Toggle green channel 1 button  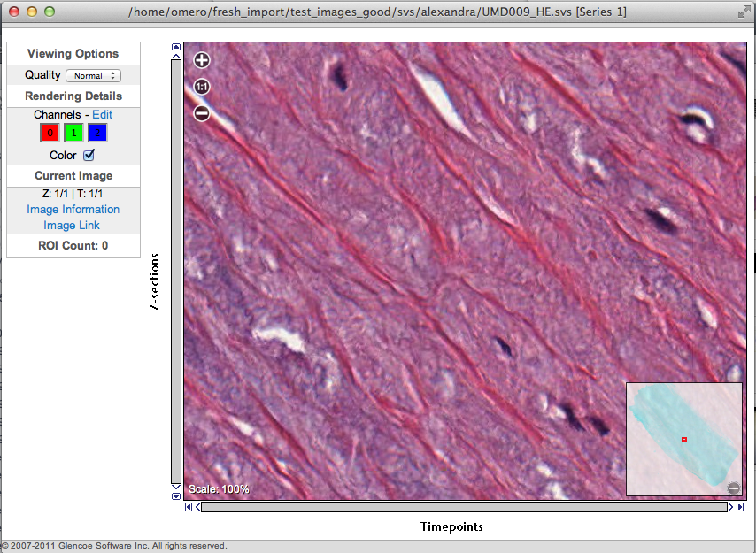[x=73, y=134]
